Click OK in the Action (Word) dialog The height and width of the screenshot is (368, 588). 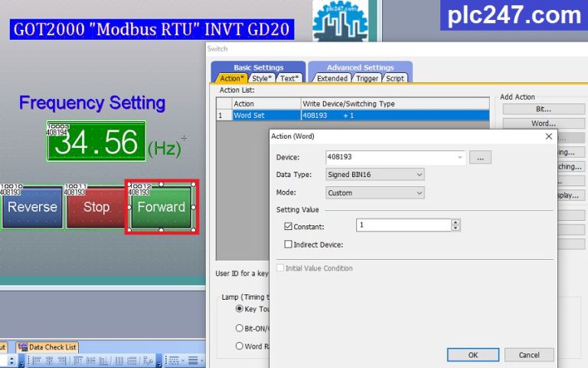pos(473,355)
